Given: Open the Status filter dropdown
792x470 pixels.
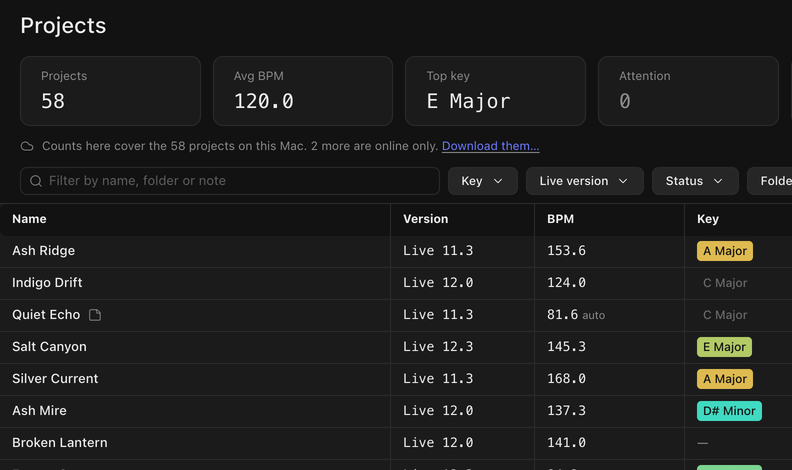Looking at the screenshot, I should [x=695, y=181].
